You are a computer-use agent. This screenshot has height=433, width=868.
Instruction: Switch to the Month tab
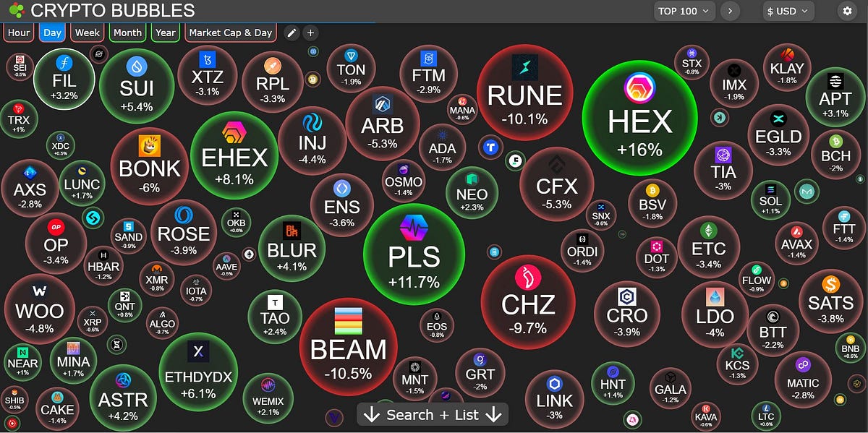click(x=127, y=33)
